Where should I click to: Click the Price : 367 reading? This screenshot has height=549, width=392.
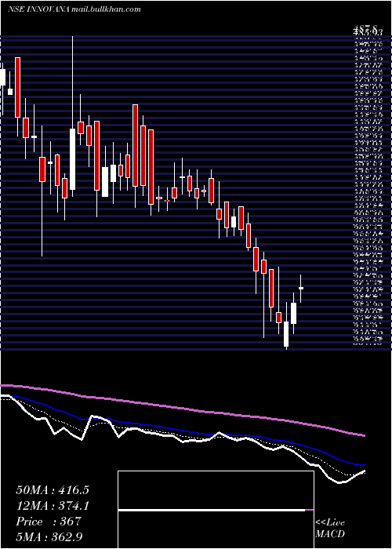pos(49,522)
